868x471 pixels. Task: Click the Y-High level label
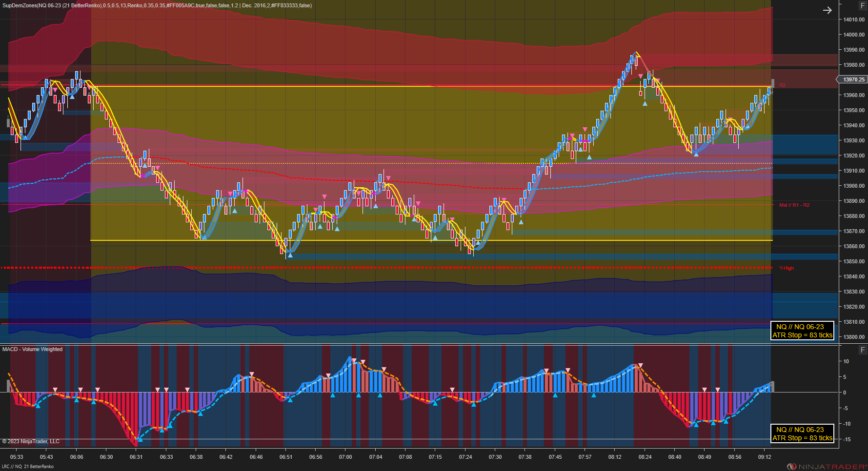click(786, 268)
